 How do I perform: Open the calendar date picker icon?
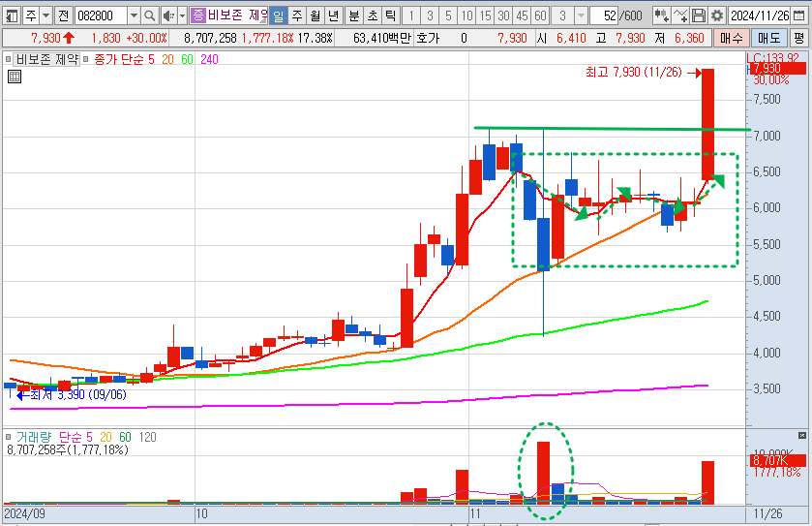[799, 16]
